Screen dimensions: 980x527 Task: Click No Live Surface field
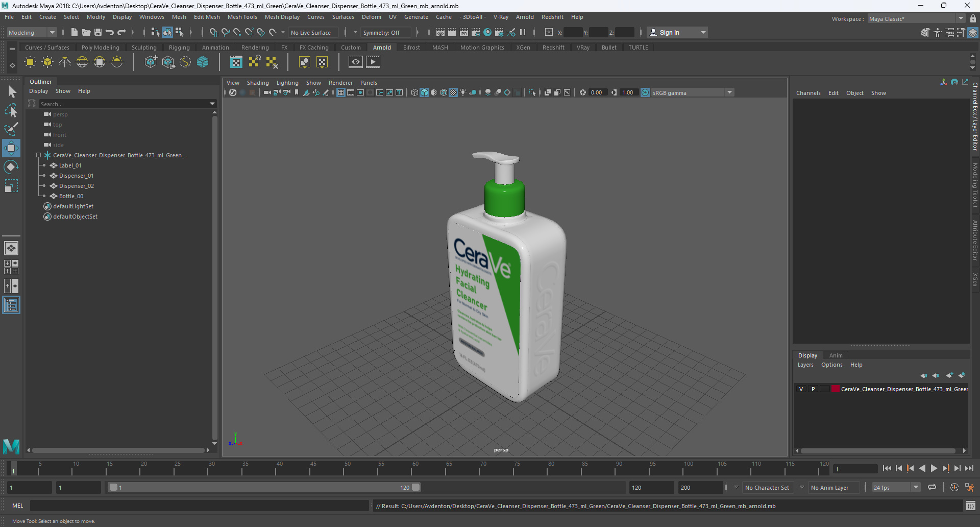(x=312, y=32)
